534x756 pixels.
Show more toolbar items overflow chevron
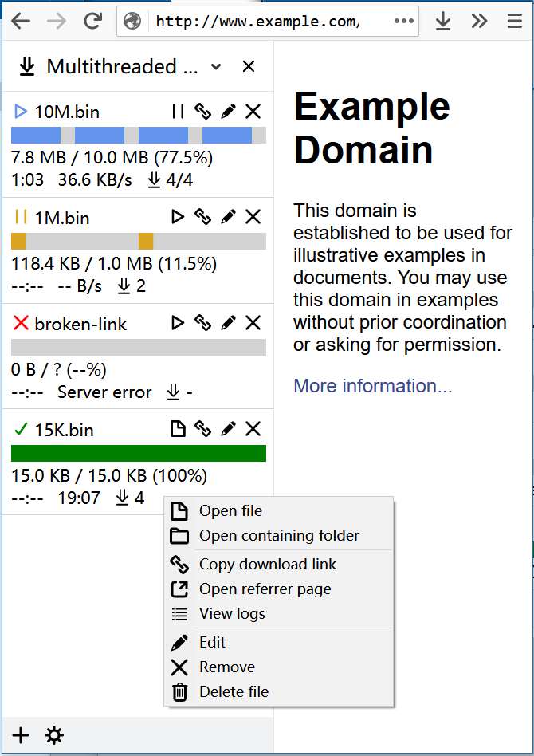479,21
